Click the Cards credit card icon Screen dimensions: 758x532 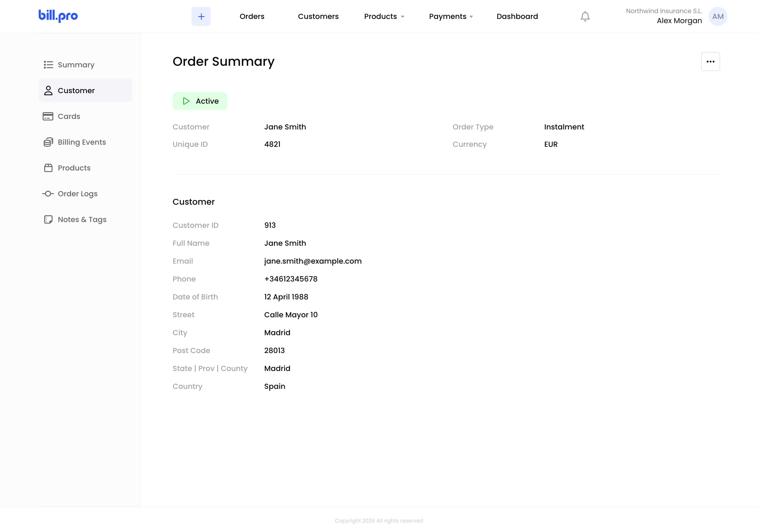48,116
